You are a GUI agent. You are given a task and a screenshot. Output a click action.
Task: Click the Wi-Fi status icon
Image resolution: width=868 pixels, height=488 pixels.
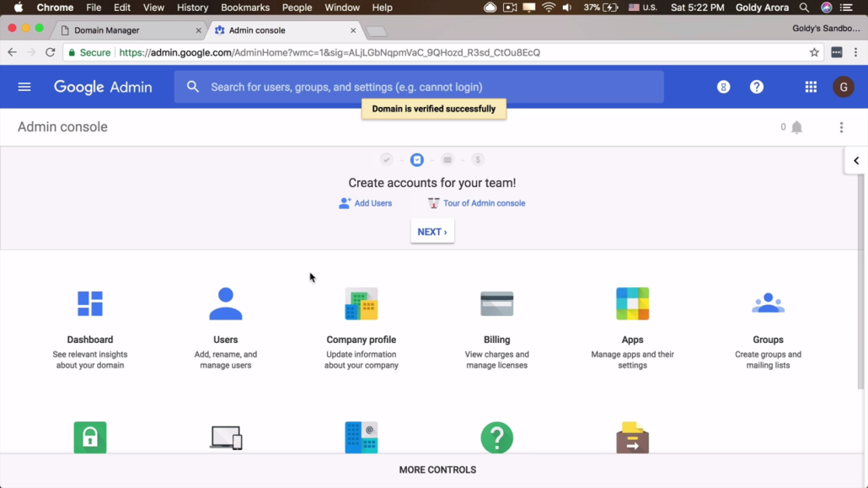(548, 8)
